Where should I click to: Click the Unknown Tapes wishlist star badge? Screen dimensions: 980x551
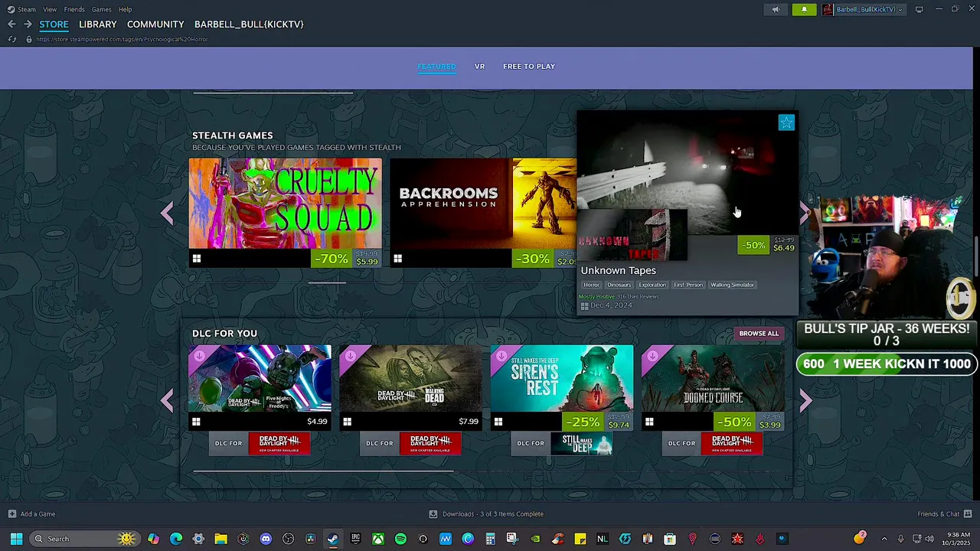(x=786, y=122)
